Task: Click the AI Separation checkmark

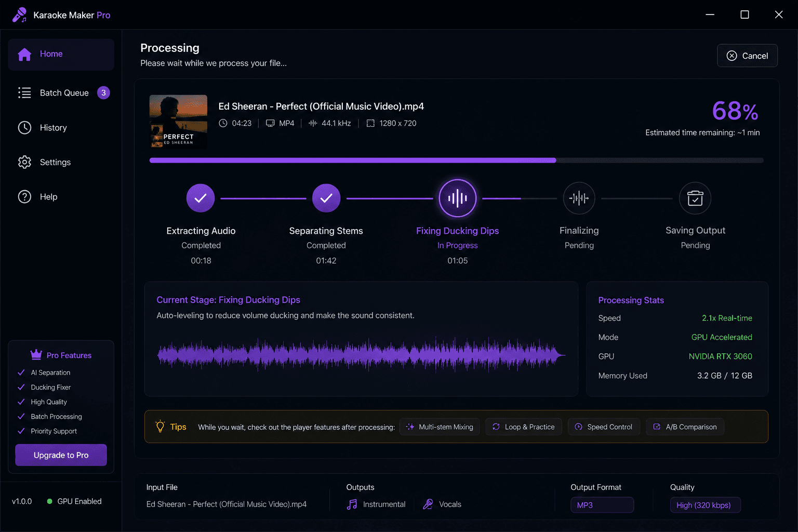Action: pyautogui.click(x=21, y=373)
